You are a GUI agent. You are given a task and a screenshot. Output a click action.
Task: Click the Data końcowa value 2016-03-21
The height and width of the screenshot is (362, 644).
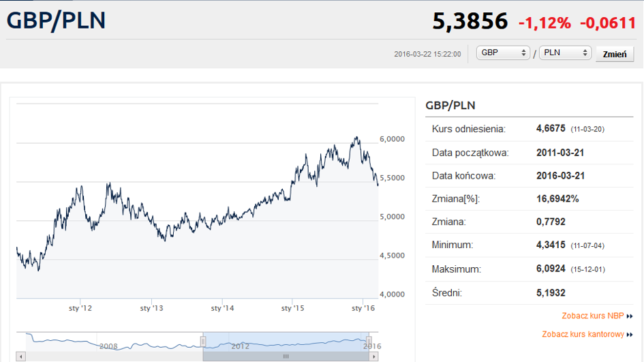pos(560,176)
